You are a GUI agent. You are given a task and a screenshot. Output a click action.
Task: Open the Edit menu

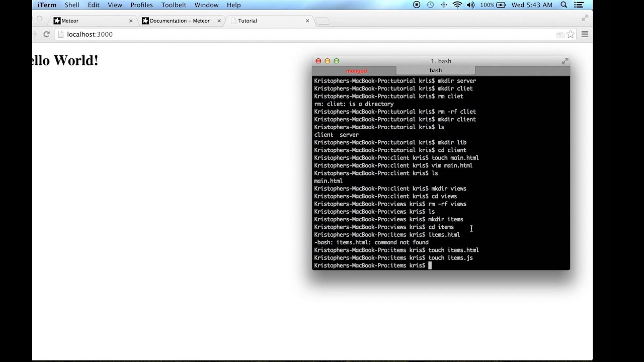pyautogui.click(x=93, y=5)
